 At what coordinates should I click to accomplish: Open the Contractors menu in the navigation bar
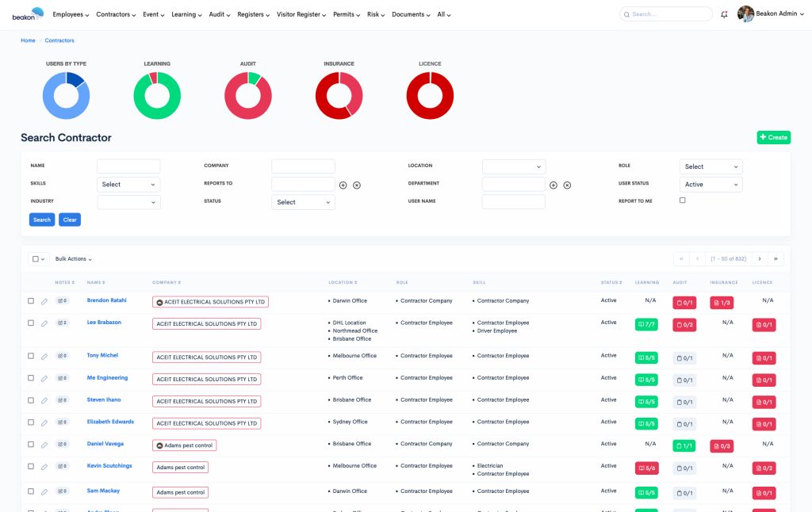pos(116,13)
